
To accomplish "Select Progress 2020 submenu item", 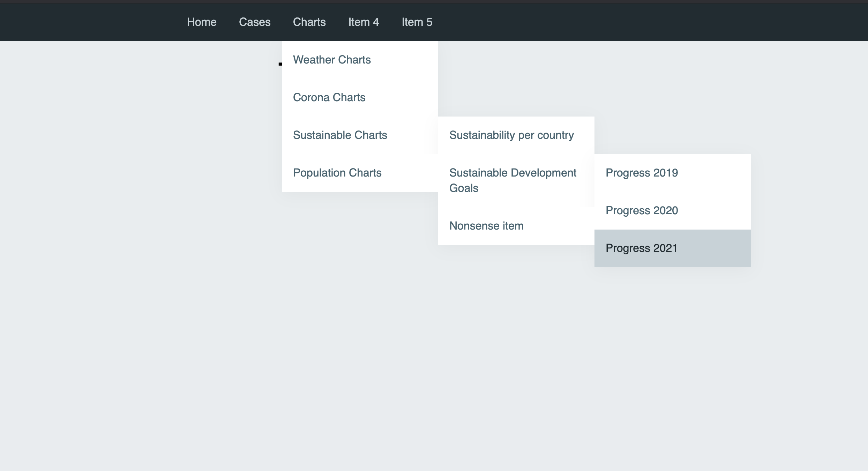I will (642, 211).
